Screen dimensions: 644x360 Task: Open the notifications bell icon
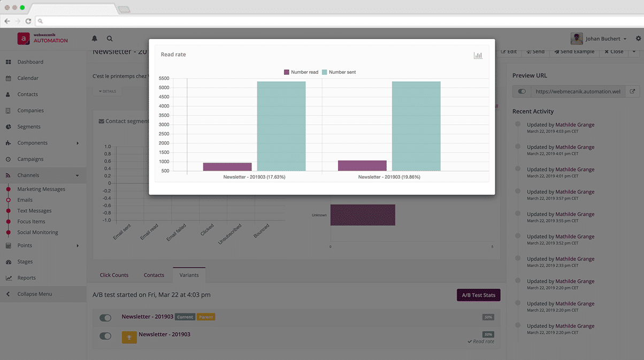95,39
